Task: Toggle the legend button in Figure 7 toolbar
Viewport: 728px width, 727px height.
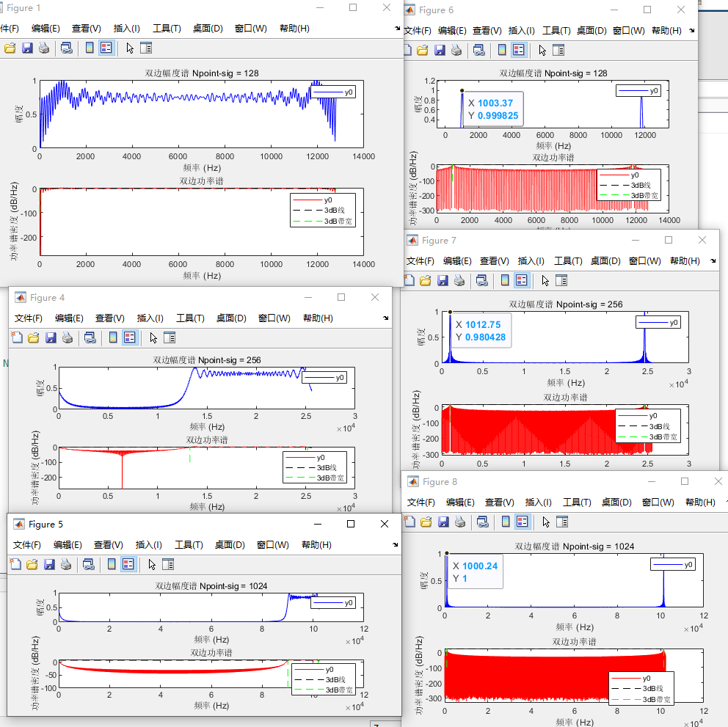Action: 521,280
